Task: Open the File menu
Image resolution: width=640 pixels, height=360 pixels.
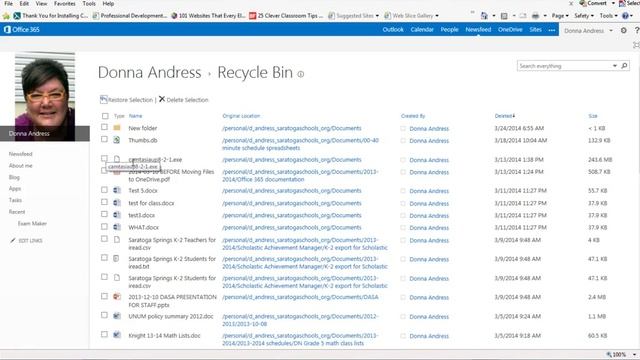Action: [x=8, y=4]
